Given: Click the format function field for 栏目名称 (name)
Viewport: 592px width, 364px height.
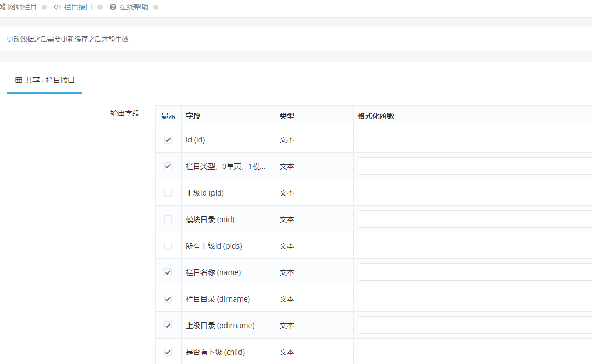Looking at the screenshot, I should pos(475,272).
